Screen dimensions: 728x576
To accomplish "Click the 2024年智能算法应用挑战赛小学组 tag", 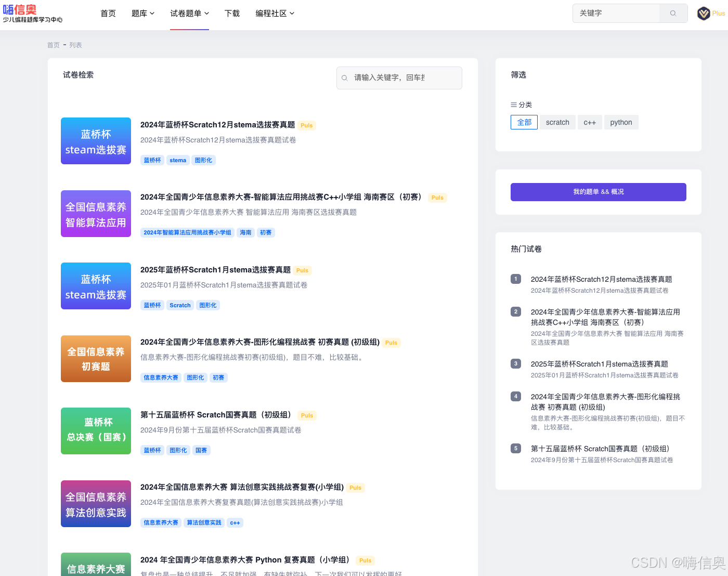I will click(x=187, y=232).
